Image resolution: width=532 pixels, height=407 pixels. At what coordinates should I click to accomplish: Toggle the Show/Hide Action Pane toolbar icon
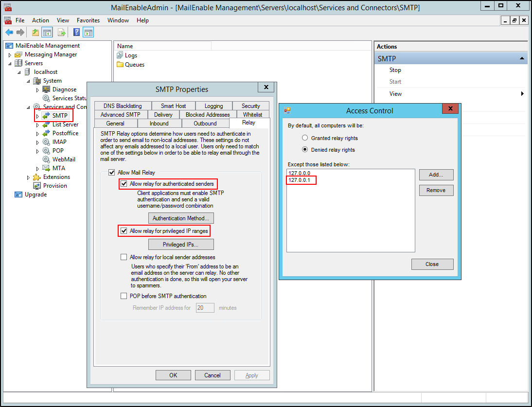coord(88,33)
